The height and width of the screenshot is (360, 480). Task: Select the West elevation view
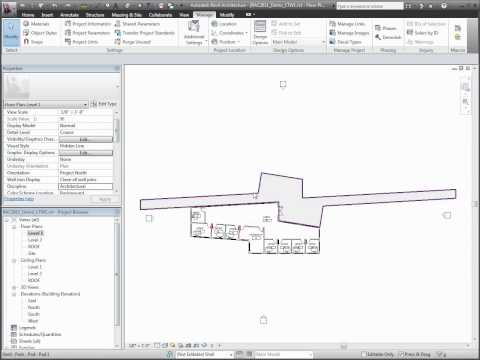coord(33,321)
